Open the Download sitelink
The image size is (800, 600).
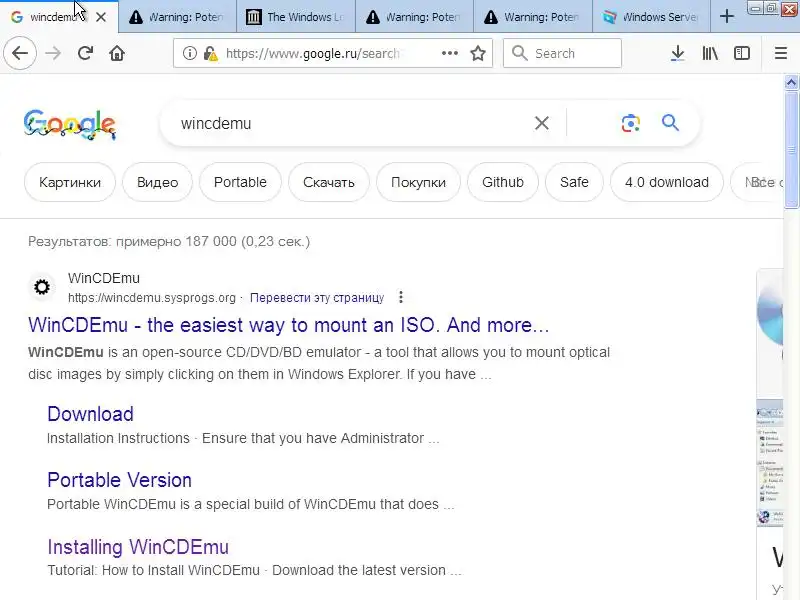[90, 414]
